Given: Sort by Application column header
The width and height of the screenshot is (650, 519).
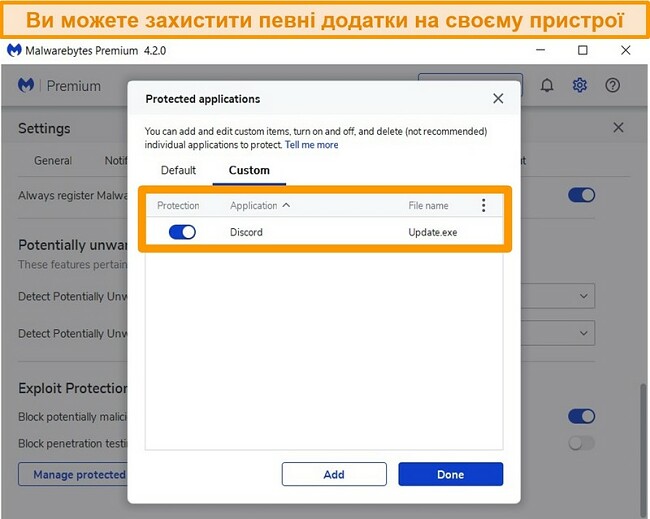Looking at the screenshot, I should pyautogui.click(x=260, y=206).
